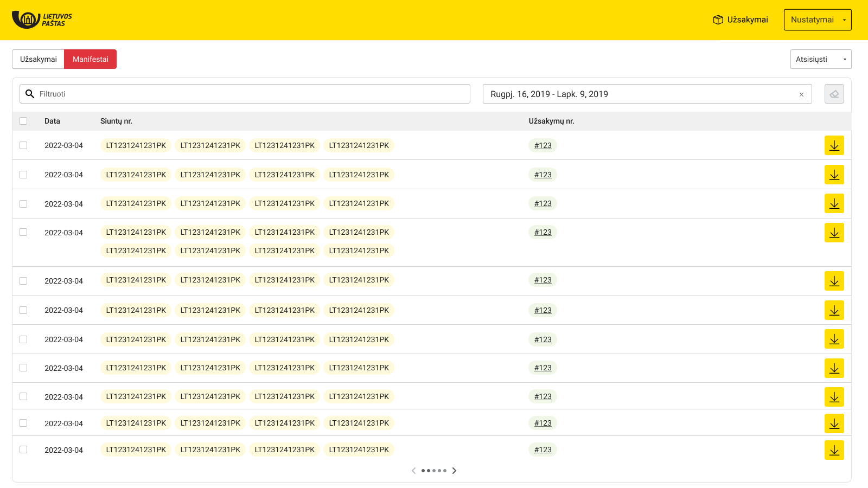Download the manifest in the second table row
The height and width of the screenshot is (488, 868).
click(x=834, y=175)
